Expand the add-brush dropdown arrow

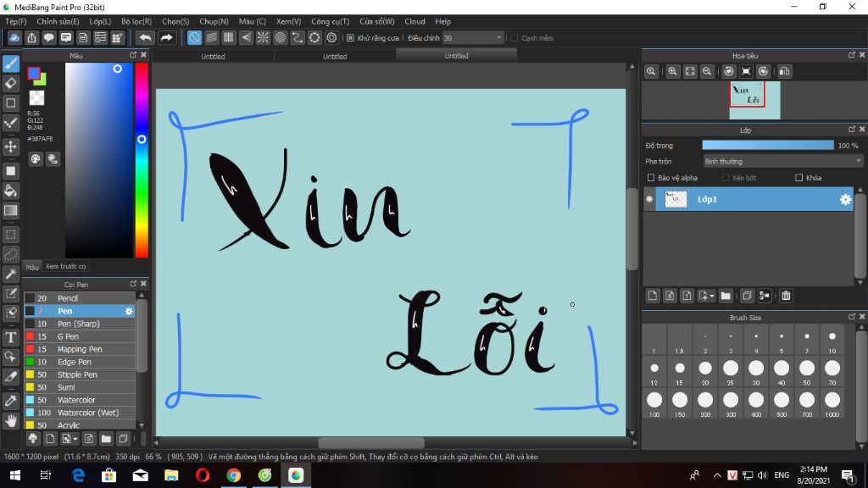[x=75, y=440]
